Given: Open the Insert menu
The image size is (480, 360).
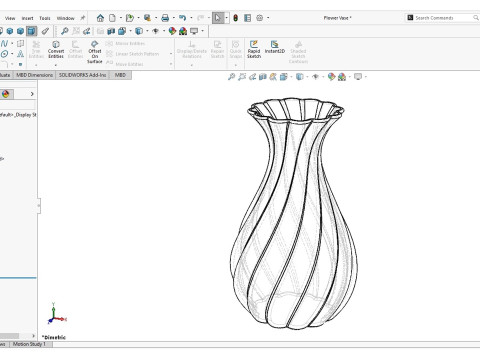Looking at the screenshot, I should pyautogui.click(x=27, y=18).
